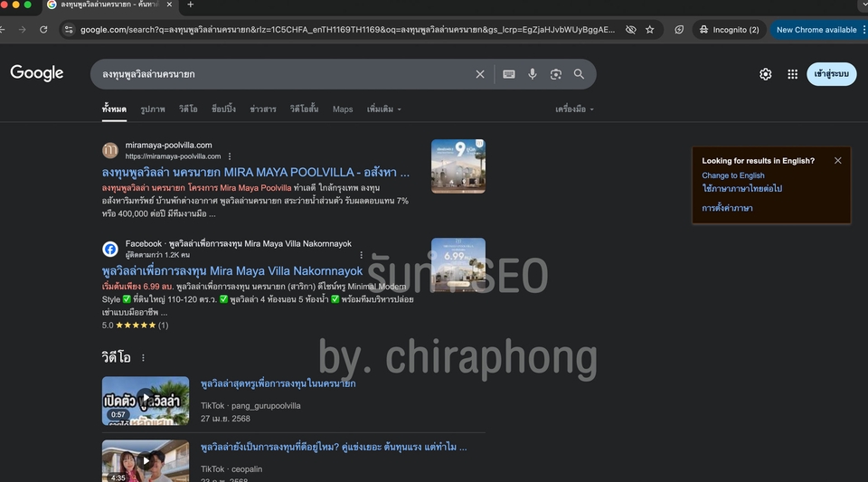Open video link พูลวิลล่าสุดหรูเพื่อการลงทุน
Viewport: 868px width, 482px height.
278,383
